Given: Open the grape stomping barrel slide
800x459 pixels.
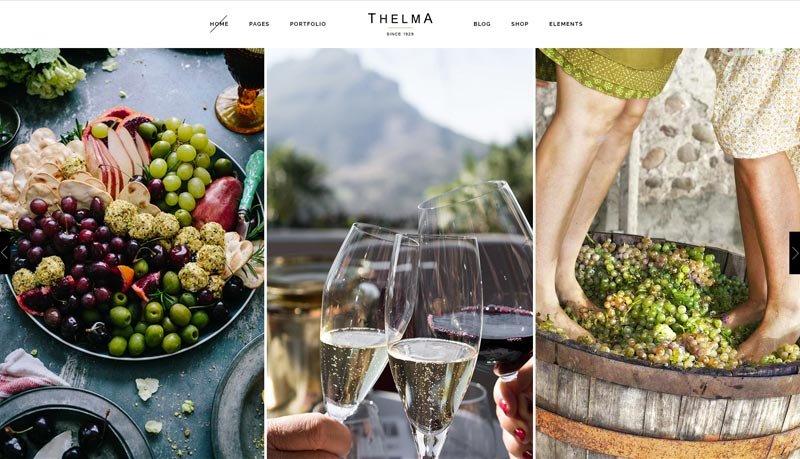Looking at the screenshot, I should click(668, 253).
